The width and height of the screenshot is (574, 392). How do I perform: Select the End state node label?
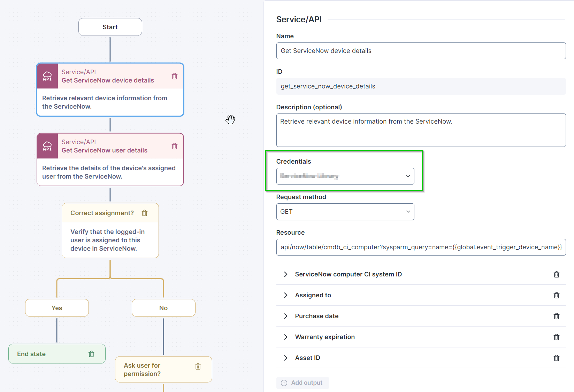click(31, 354)
